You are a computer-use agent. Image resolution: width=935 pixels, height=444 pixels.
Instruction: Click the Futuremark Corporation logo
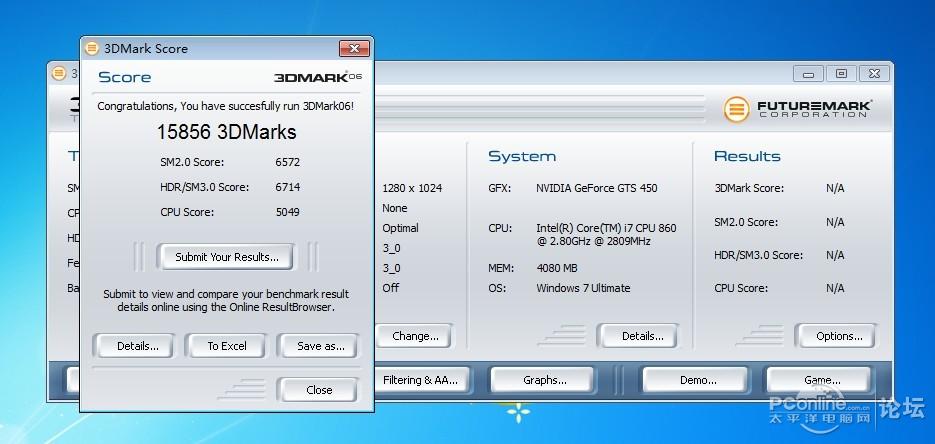pyautogui.click(x=797, y=110)
